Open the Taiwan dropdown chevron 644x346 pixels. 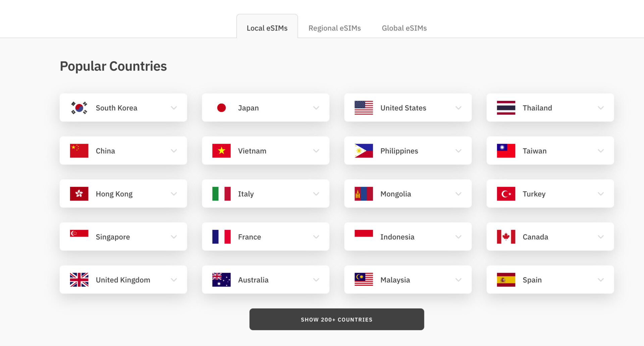coord(600,151)
